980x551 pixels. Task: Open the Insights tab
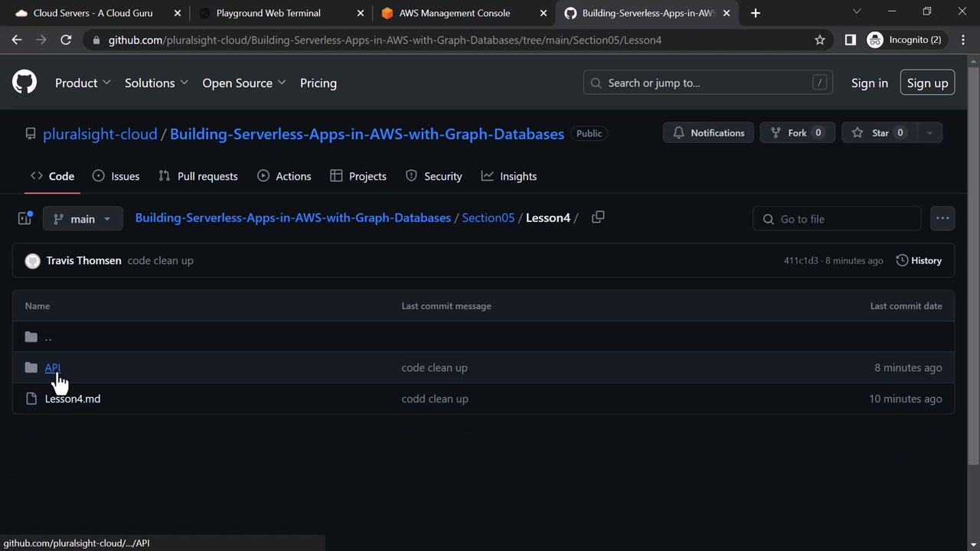[509, 176]
